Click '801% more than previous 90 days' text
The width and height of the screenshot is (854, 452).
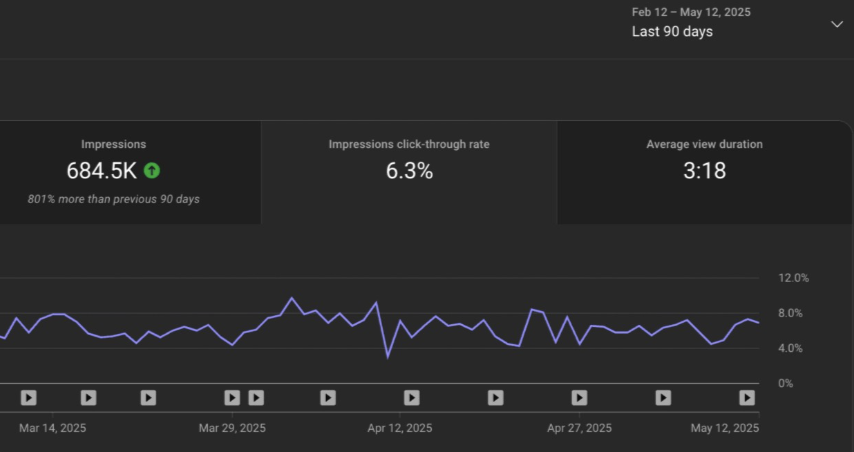click(x=113, y=199)
